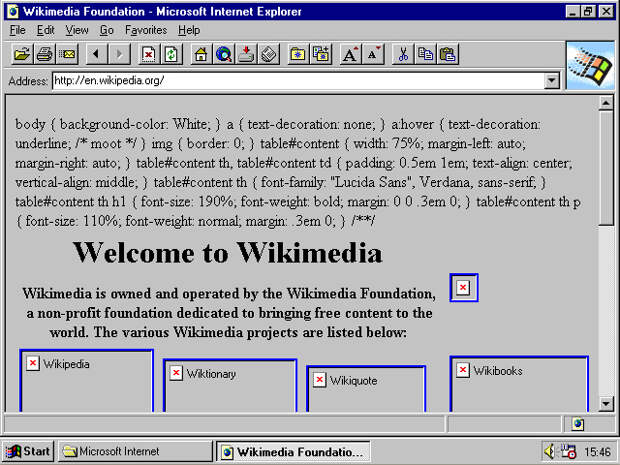The width and height of the screenshot is (620, 465).
Task: Click the vertical scrollbar thumb
Action: point(606,168)
